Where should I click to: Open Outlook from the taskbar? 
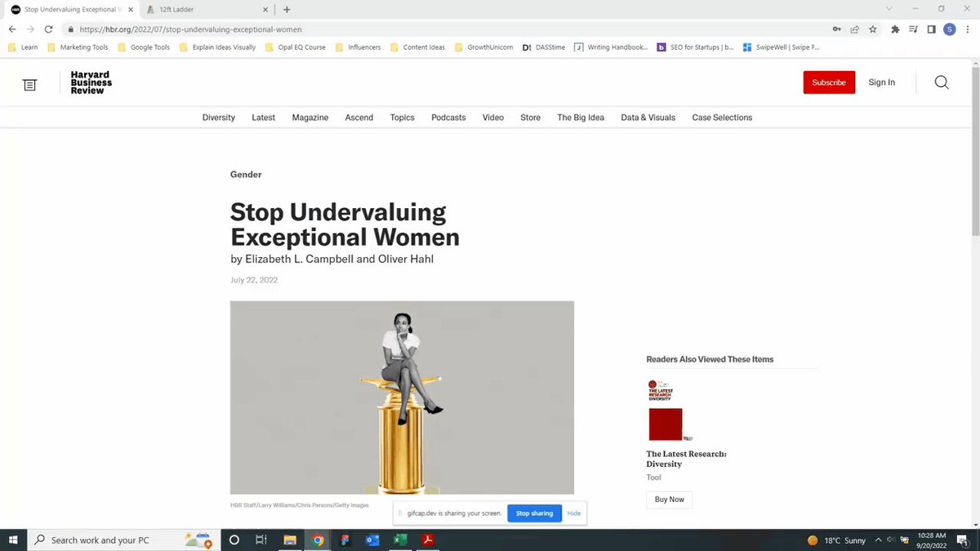[x=372, y=540]
